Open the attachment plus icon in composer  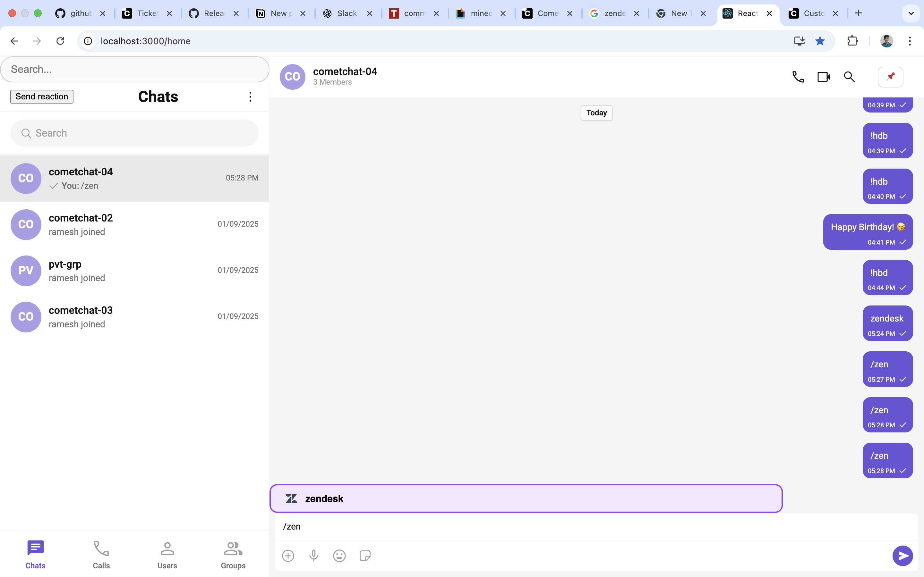pyautogui.click(x=288, y=556)
